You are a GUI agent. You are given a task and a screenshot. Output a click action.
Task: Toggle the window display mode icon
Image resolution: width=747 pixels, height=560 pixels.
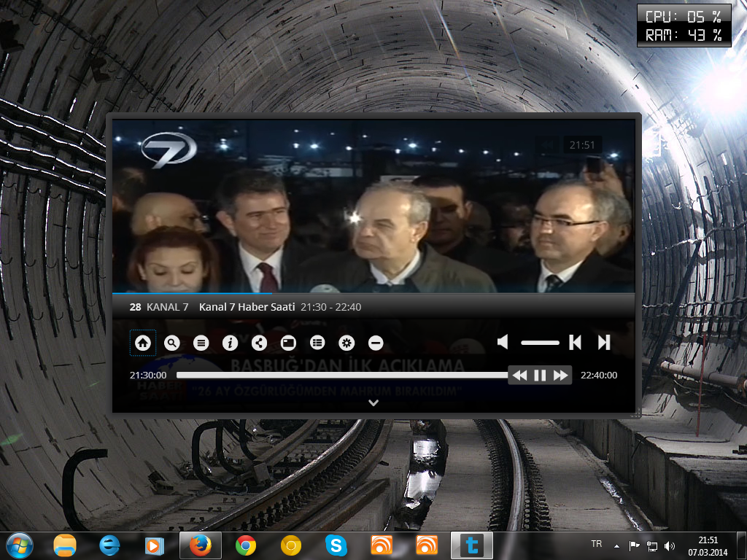[x=288, y=342]
